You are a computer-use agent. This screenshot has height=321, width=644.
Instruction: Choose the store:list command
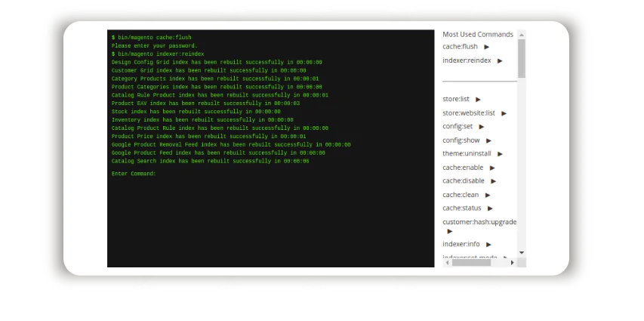[x=456, y=99]
